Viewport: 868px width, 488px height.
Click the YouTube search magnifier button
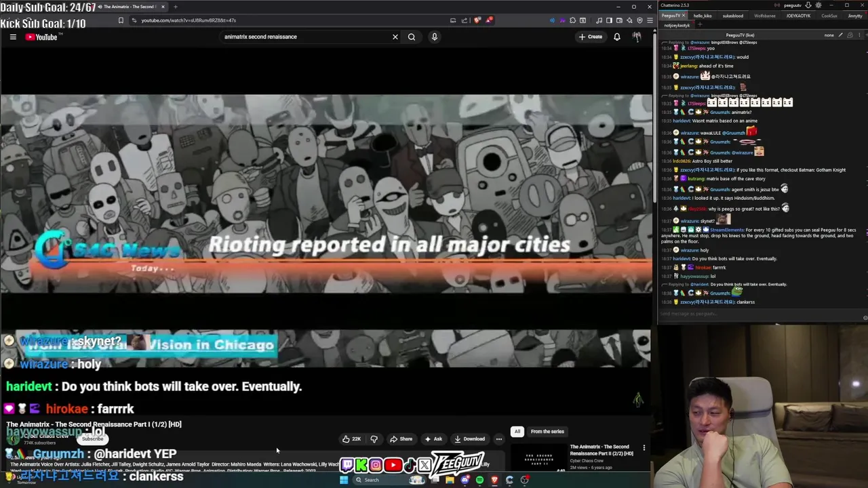coord(412,37)
